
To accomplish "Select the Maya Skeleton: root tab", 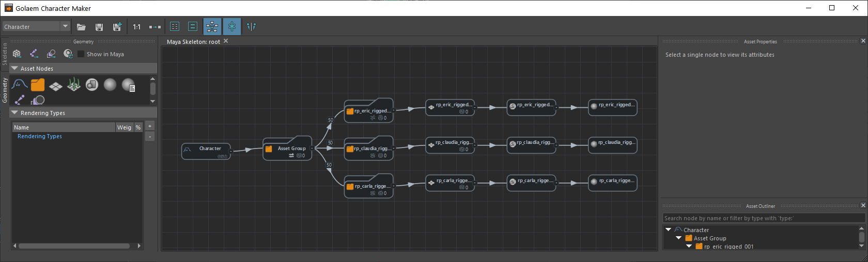I will (x=193, y=42).
